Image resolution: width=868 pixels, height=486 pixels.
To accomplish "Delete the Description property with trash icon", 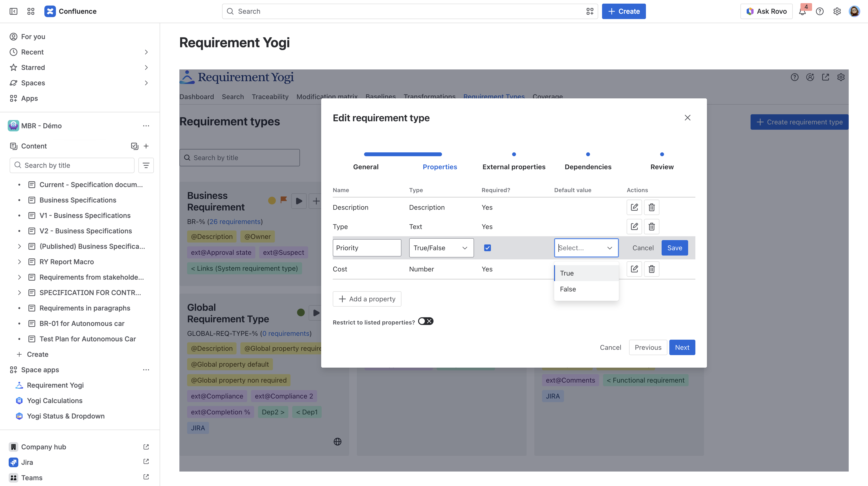I will coord(652,207).
